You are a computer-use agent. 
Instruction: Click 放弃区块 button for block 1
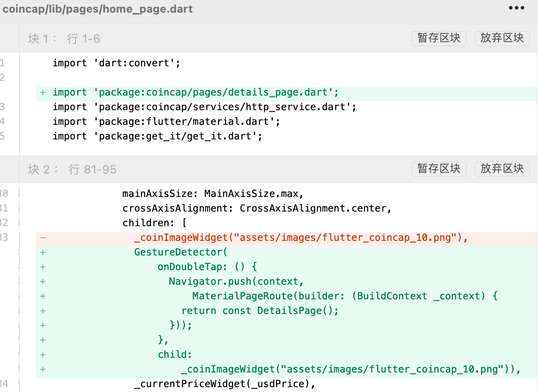coord(502,38)
